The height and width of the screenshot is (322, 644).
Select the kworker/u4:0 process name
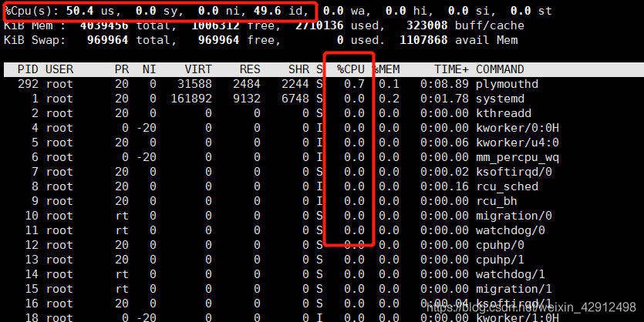coord(518,143)
